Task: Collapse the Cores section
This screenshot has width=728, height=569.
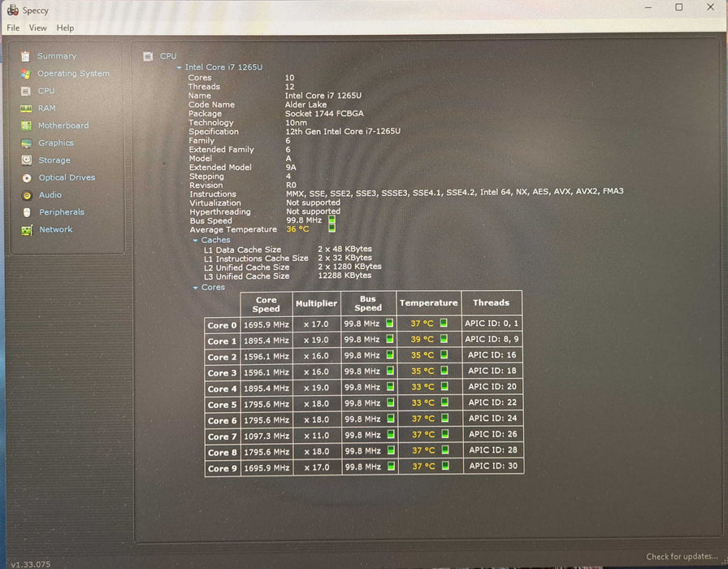Action: tap(196, 288)
